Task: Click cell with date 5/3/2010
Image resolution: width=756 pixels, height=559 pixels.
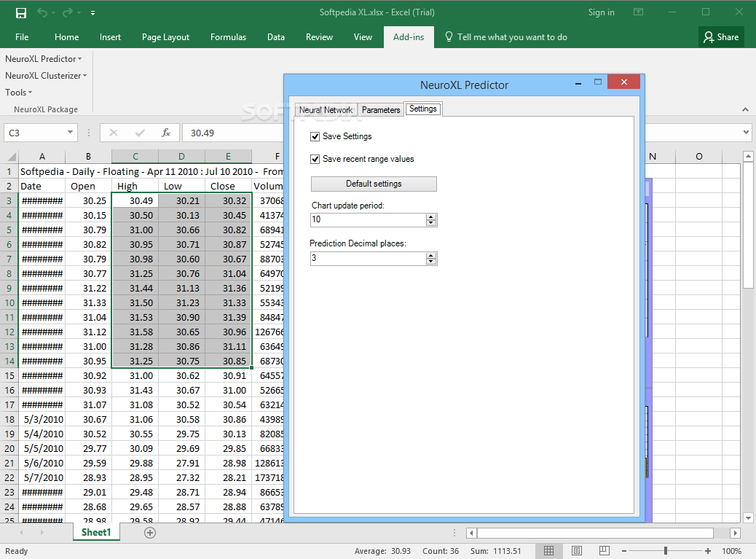Action: click(42, 419)
